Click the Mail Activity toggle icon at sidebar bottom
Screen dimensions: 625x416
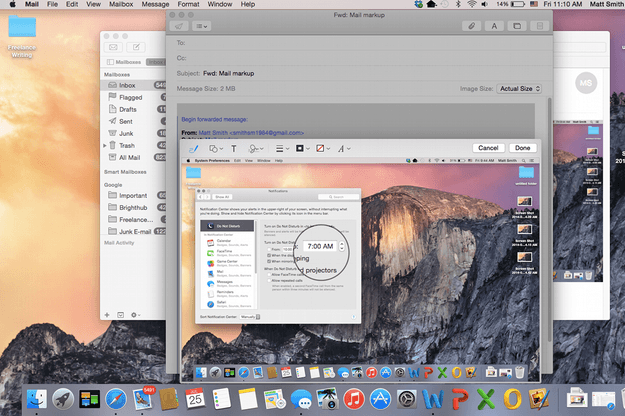(x=120, y=315)
